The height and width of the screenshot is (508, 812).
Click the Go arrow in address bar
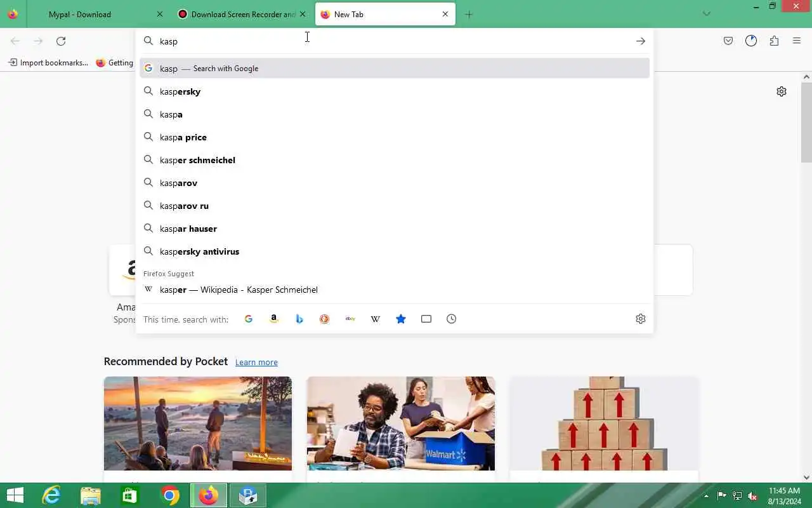641,41
